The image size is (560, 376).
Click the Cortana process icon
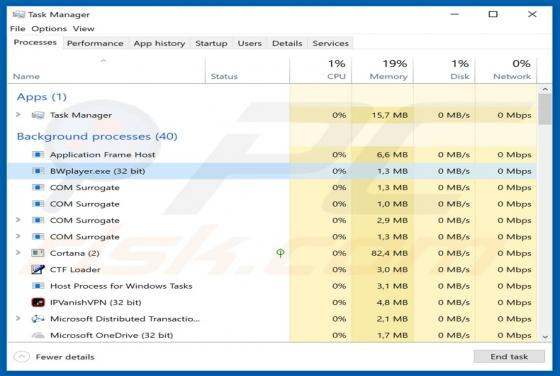click(x=38, y=253)
